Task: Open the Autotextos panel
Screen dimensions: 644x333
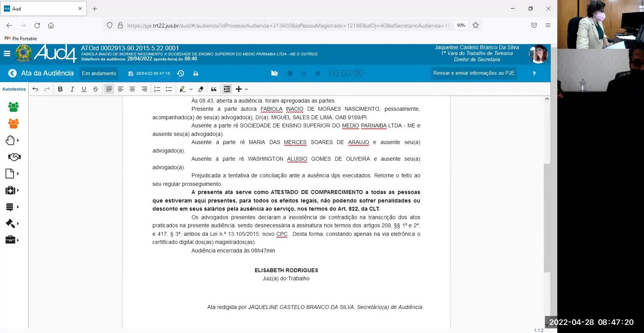Action: [x=14, y=89]
